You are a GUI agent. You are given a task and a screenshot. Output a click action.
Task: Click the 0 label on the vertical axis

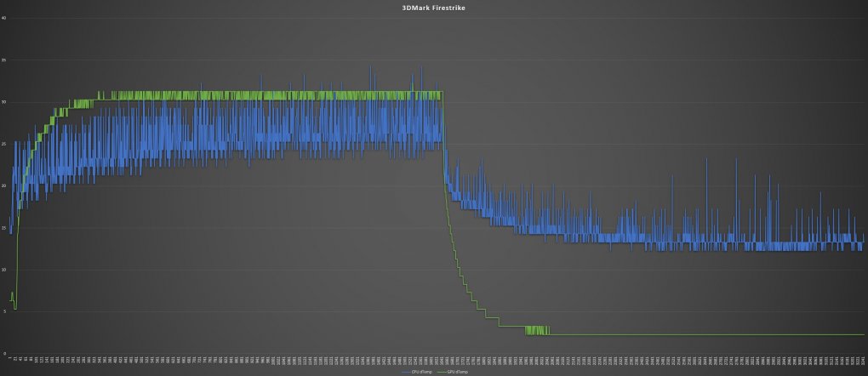coord(4,353)
